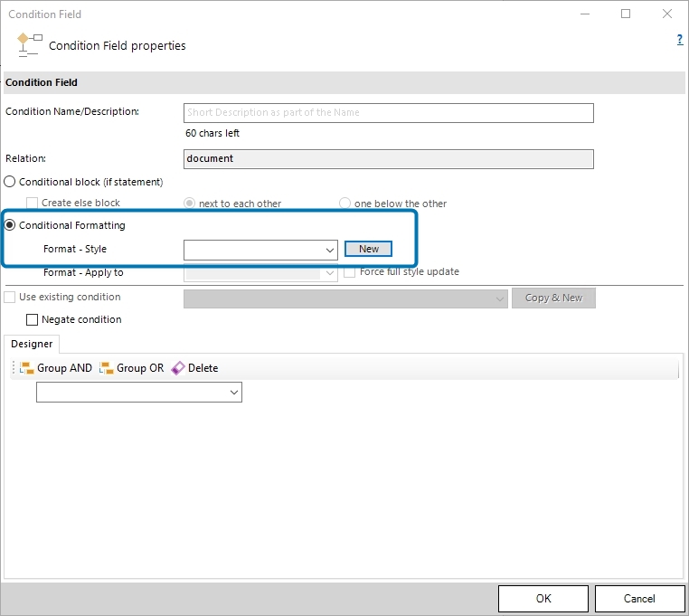
Task: Click the Condition Field properties diagram icon
Action: [x=30, y=45]
